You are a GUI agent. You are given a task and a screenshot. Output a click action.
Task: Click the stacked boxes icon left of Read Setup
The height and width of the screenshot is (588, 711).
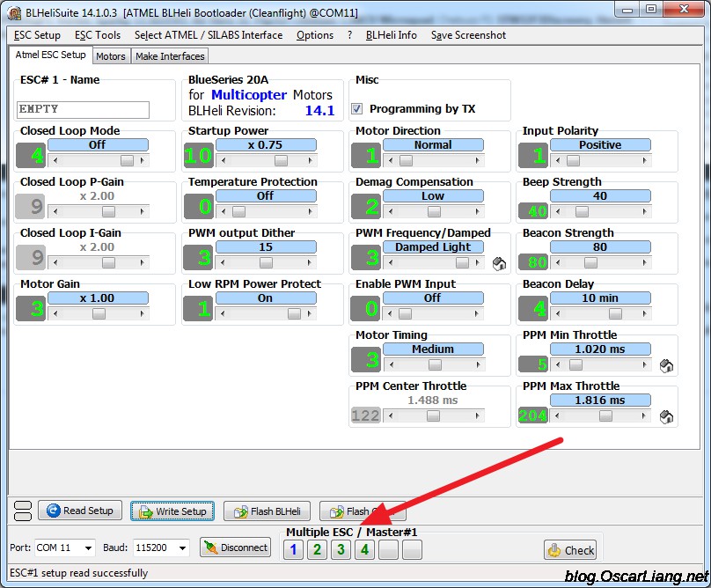23,511
